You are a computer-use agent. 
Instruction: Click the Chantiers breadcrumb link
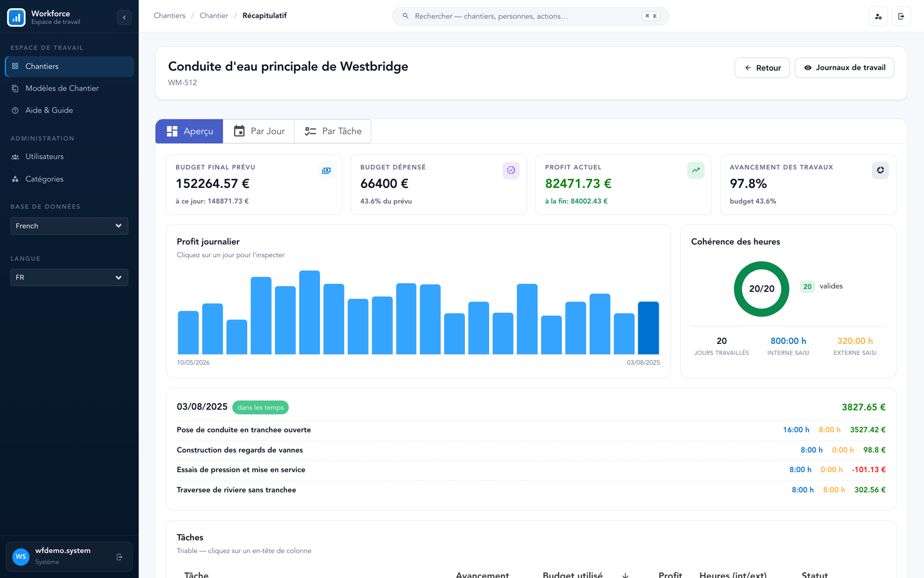click(x=169, y=16)
